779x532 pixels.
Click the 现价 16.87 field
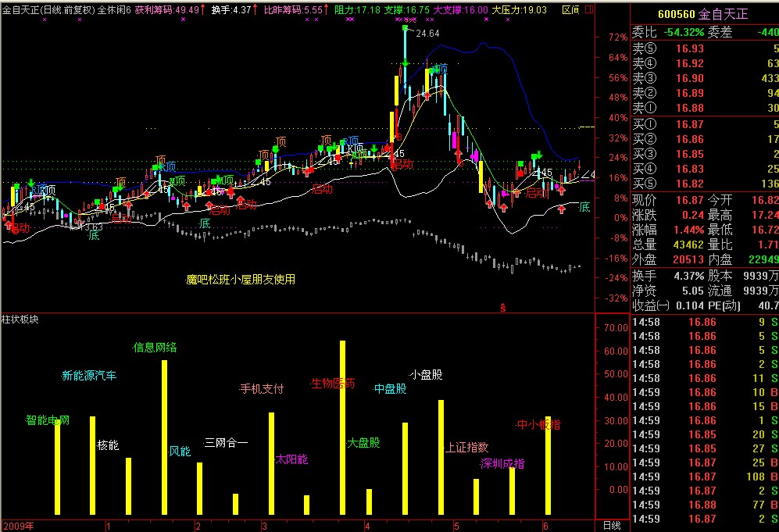tap(668, 200)
